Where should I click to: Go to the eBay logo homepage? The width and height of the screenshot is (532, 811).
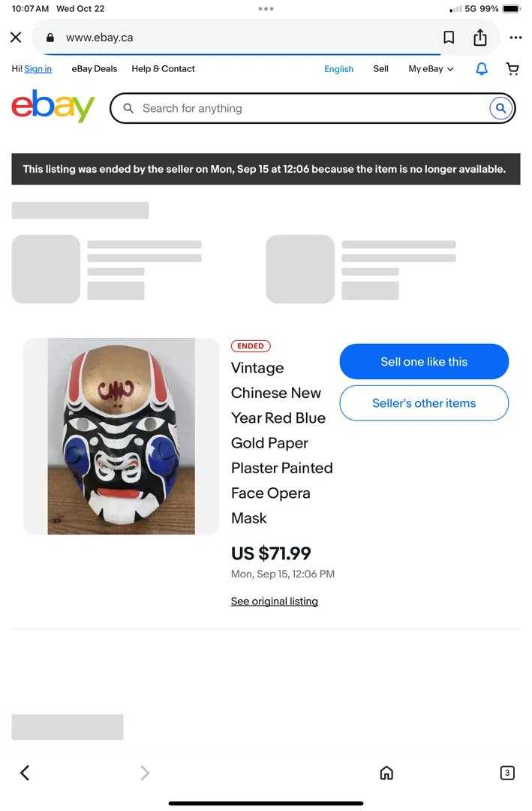[53, 106]
